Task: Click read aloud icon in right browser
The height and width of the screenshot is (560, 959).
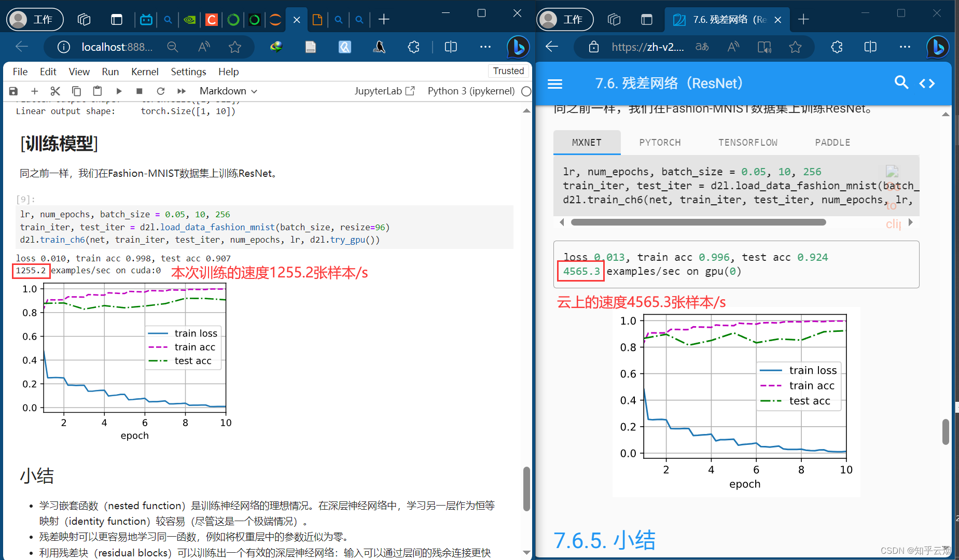Action: tap(733, 47)
